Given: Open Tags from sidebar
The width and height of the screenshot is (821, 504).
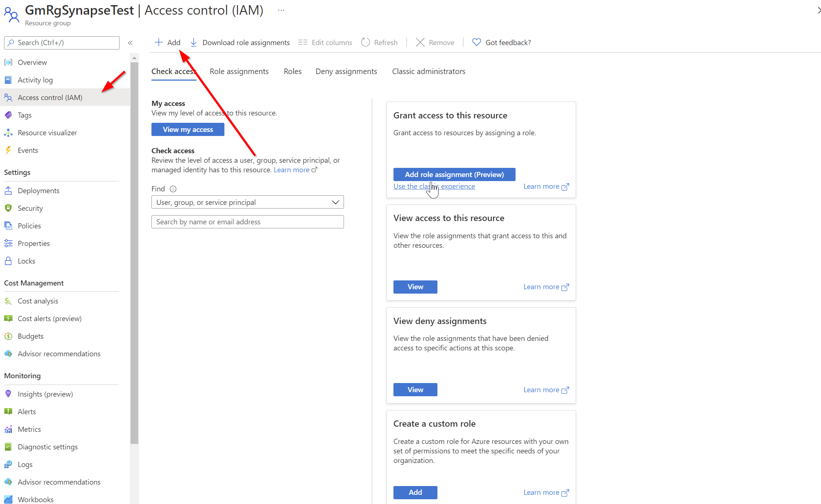Looking at the screenshot, I should (65, 115).
